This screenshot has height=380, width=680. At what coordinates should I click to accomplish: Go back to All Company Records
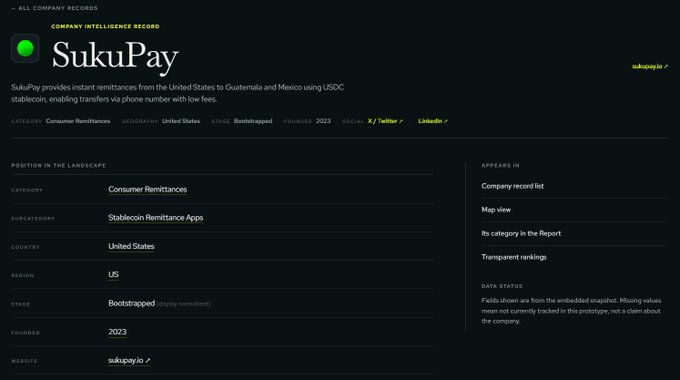point(55,8)
